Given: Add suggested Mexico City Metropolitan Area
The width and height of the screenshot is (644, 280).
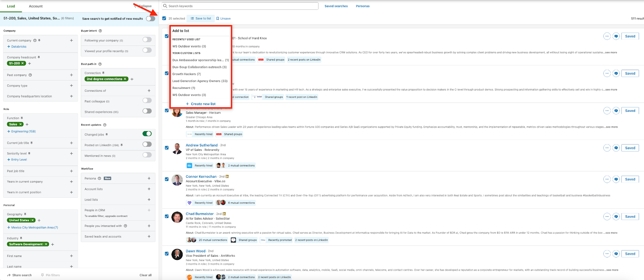Looking at the screenshot, I should point(33,228).
